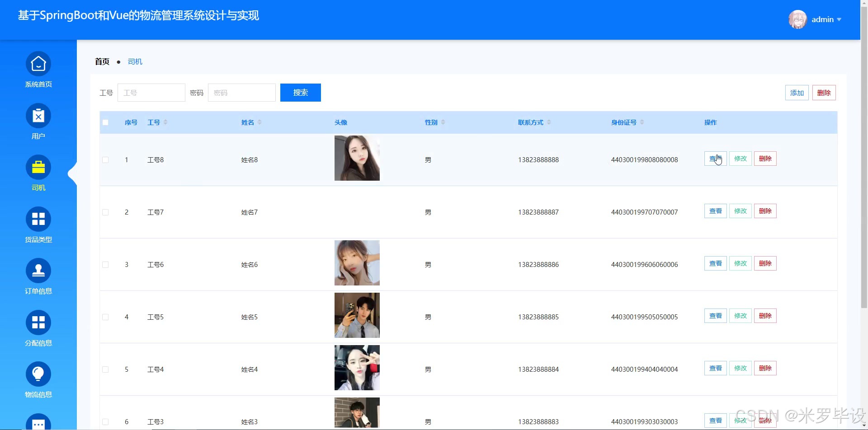Viewport: 868px width, 430px height.
Task: Modify the 工号5 record
Action: tap(741, 316)
